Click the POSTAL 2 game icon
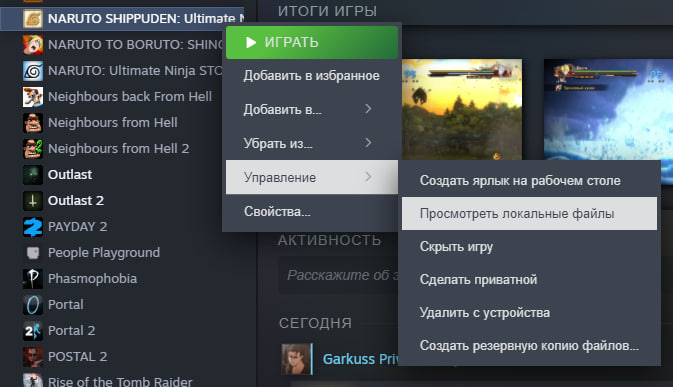 33,357
